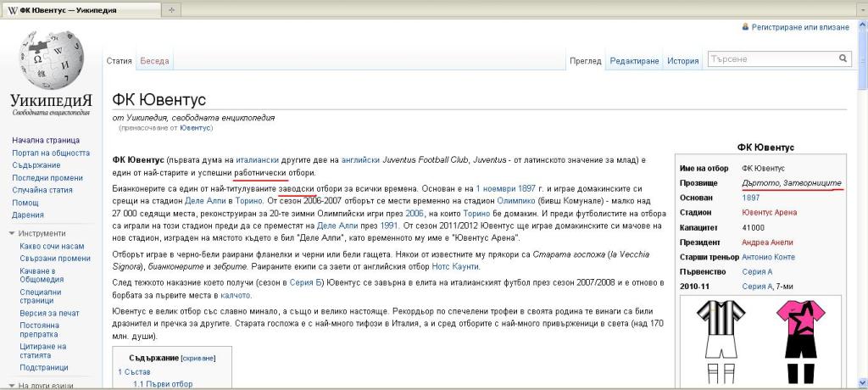This screenshot has height=390, width=868.
Task: Open the 2006 year link
Action: click(414, 213)
